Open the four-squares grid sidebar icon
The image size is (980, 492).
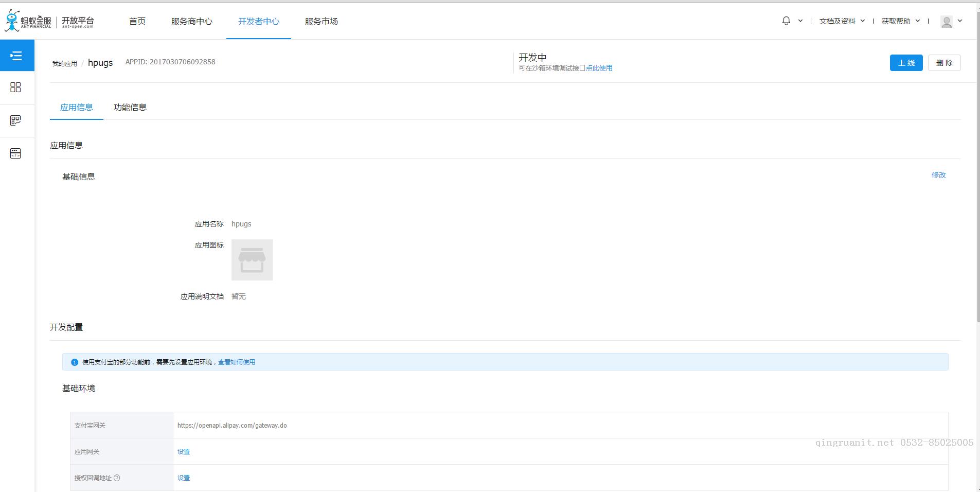click(15, 87)
